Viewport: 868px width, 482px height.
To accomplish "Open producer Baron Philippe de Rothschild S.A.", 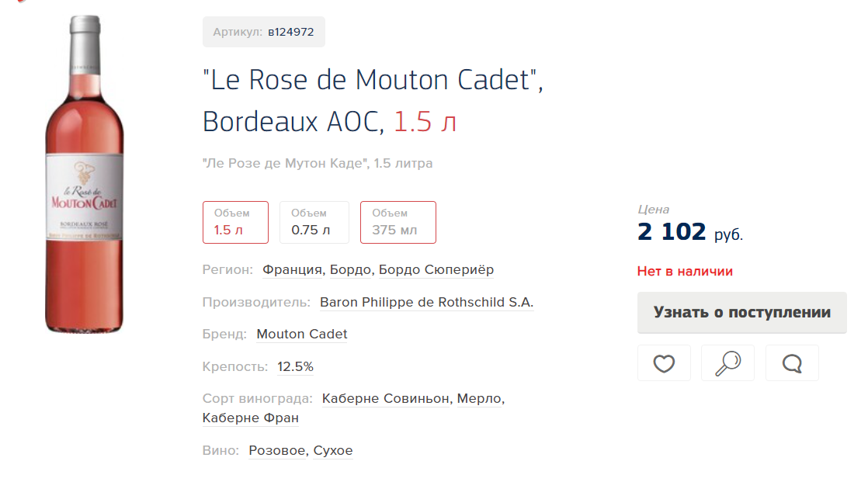I will pyautogui.click(x=427, y=303).
